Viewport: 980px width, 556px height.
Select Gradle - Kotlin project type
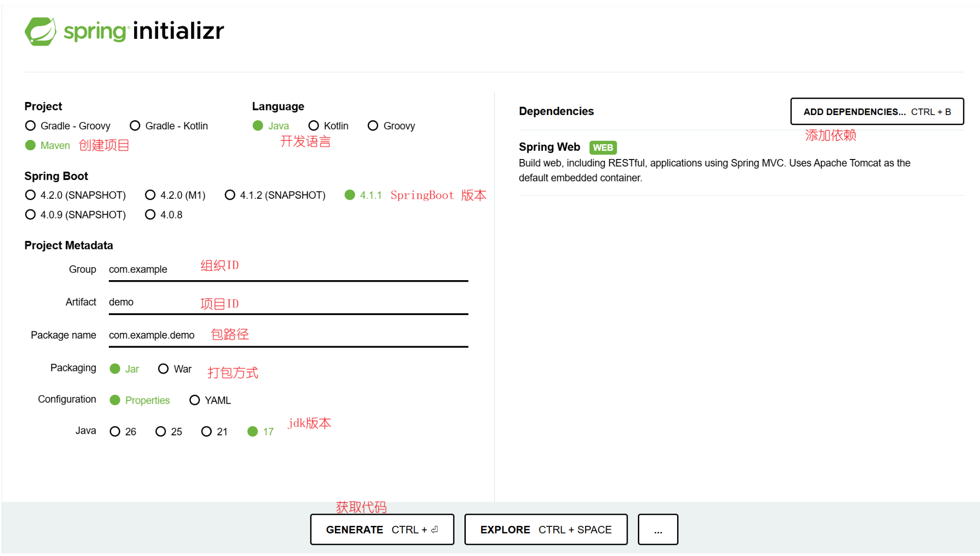point(169,126)
